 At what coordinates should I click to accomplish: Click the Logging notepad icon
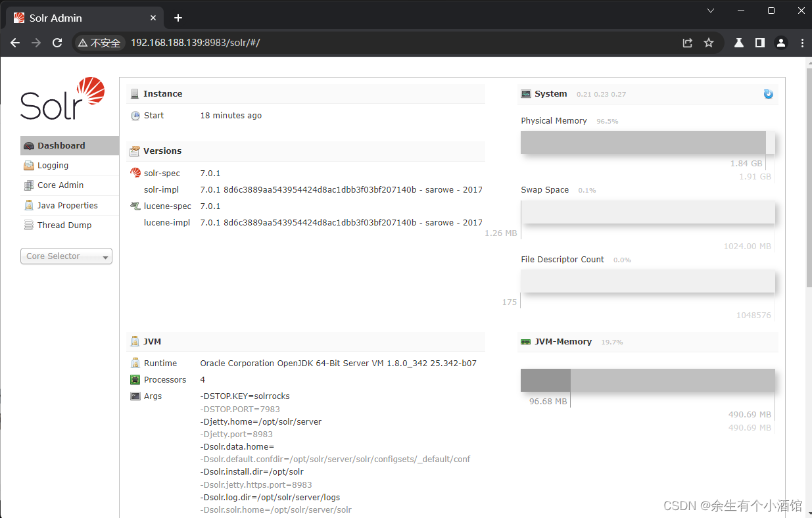[x=29, y=166]
